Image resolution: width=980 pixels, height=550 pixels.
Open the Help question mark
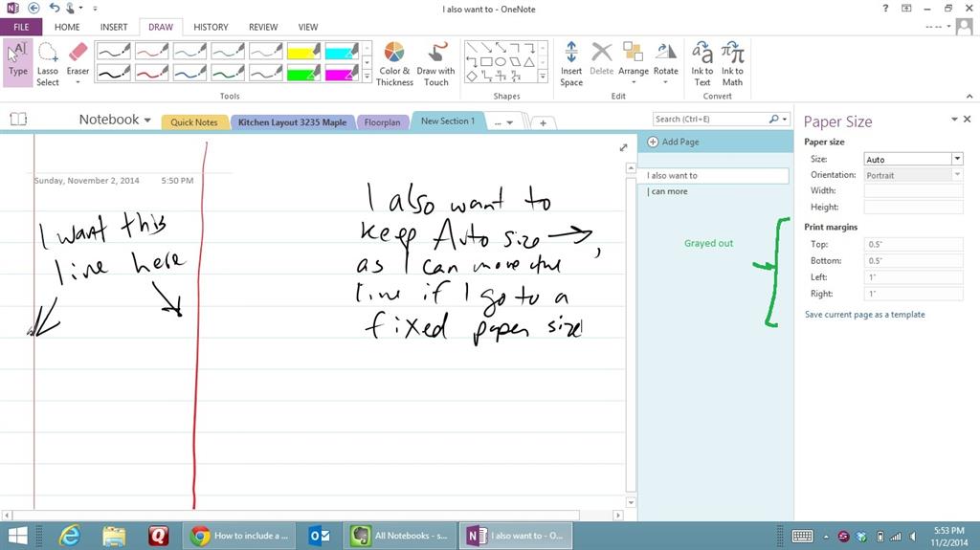885,8
